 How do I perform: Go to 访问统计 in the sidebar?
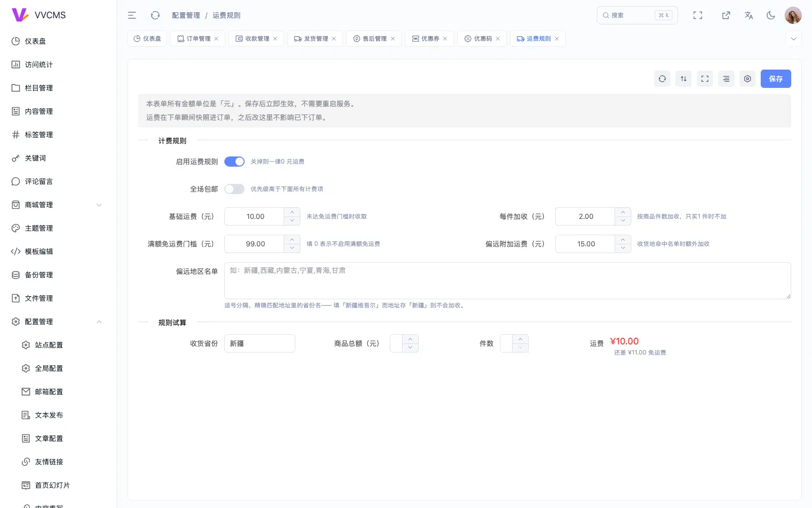tap(58, 65)
